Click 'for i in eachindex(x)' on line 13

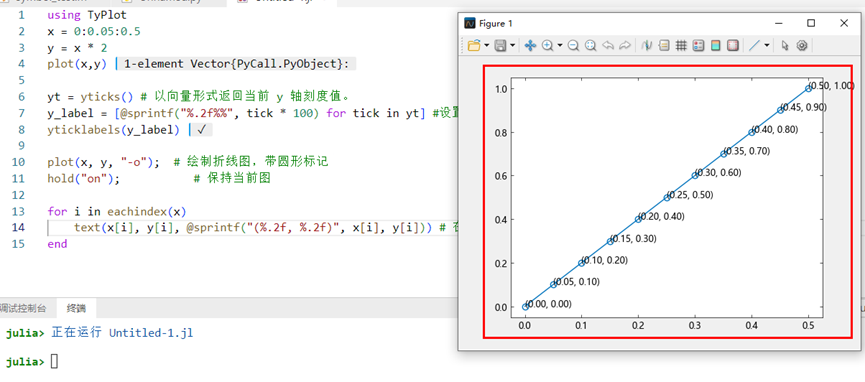point(117,211)
